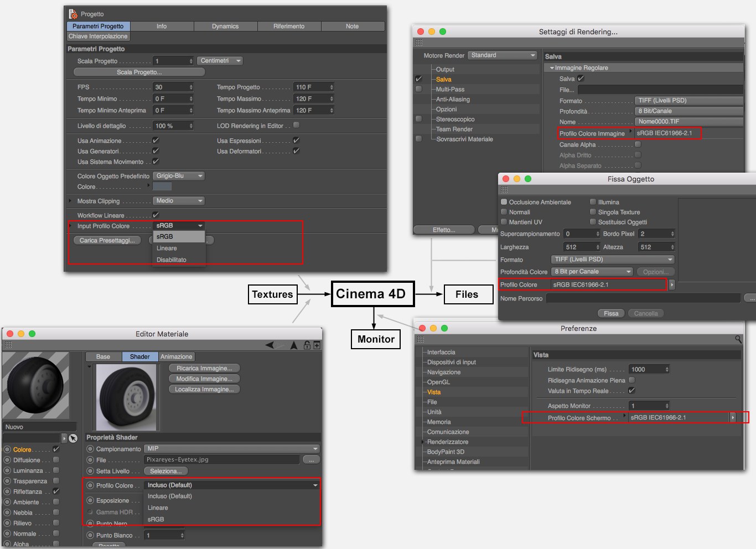The width and height of the screenshot is (756, 549).
Task: Click Limite Ridisegno value field
Action: pos(649,369)
